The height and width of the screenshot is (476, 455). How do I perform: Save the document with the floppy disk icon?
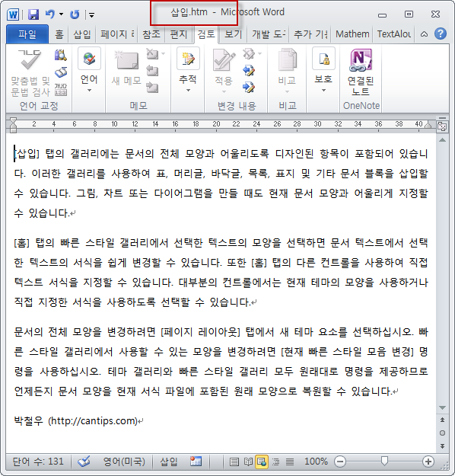tap(33, 14)
